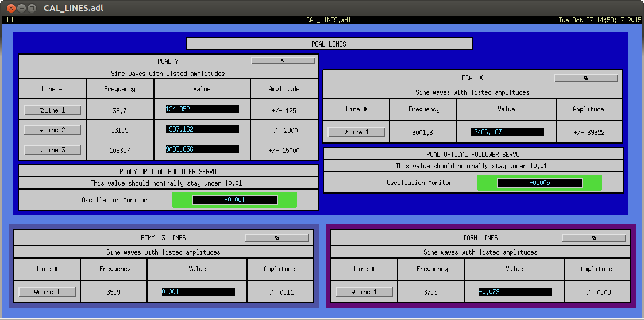
Task: Click frequency cell 331.9
Action: pos(120,130)
